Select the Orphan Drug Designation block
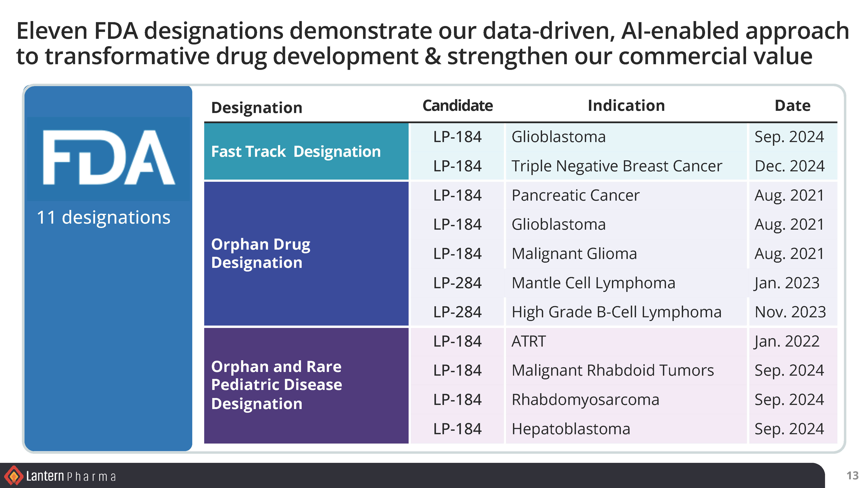 tap(306, 253)
